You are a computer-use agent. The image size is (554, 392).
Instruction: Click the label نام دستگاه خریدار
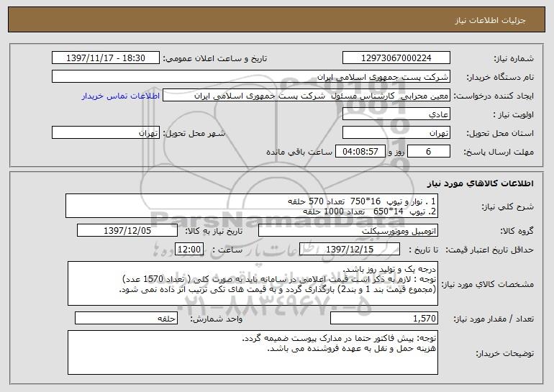pyautogui.click(x=500, y=77)
